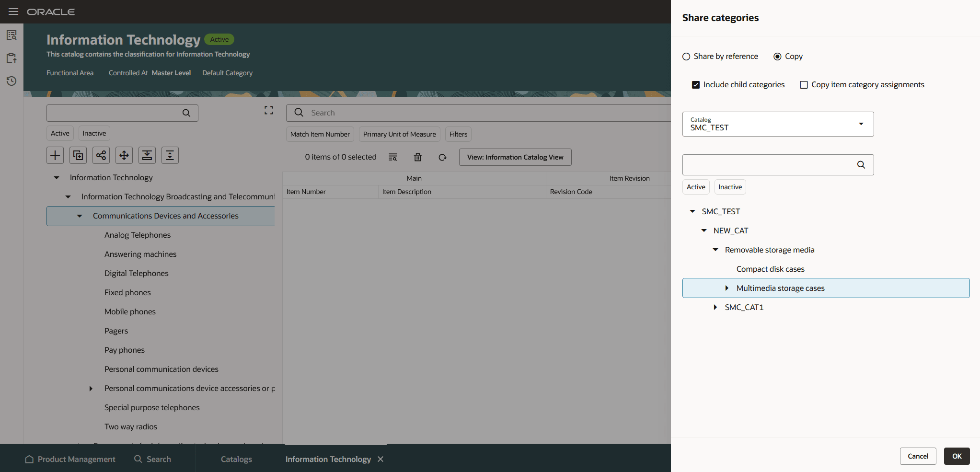The height and width of the screenshot is (472, 980).
Task: Switch to the Catalogs tab
Action: (x=236, y=459)
